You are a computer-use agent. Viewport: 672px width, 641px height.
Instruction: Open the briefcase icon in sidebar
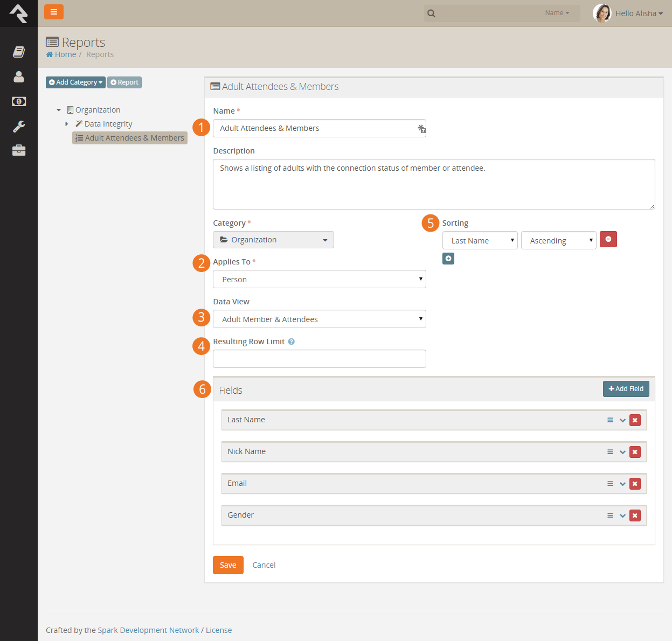pos(19,150)
